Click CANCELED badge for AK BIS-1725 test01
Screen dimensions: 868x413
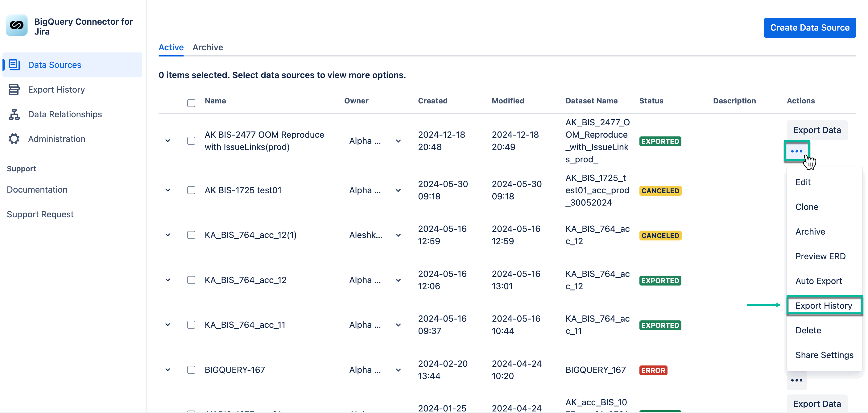point(660,191)
